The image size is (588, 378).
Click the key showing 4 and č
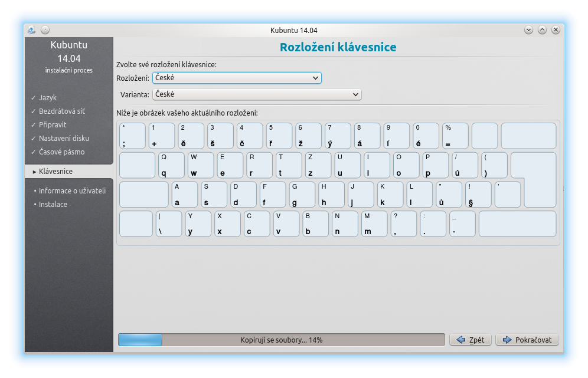250,136
